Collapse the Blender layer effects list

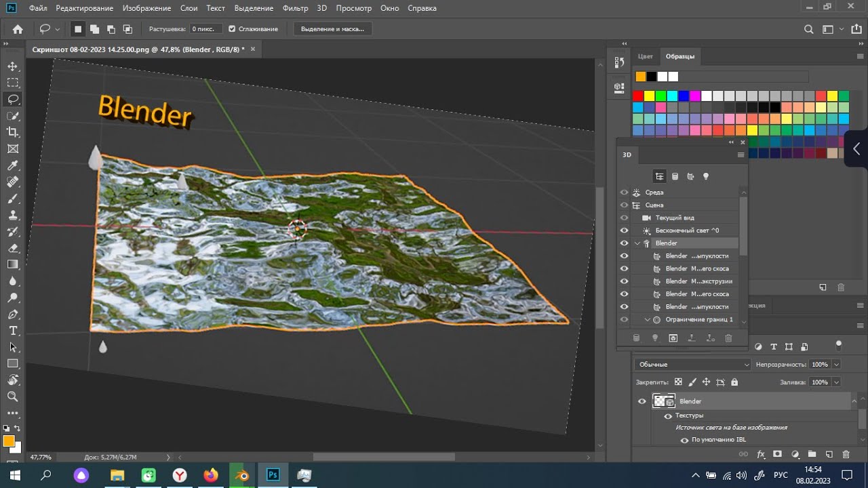coord(854,401)
